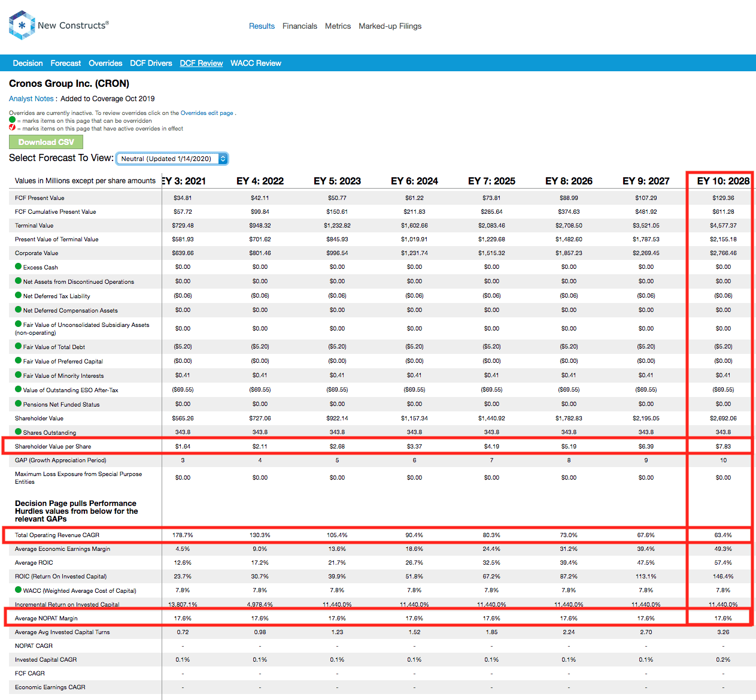756x700 pixels.
Task: Click the Incremental Return on Invested Capital label
Action: [x=67, y=604]
